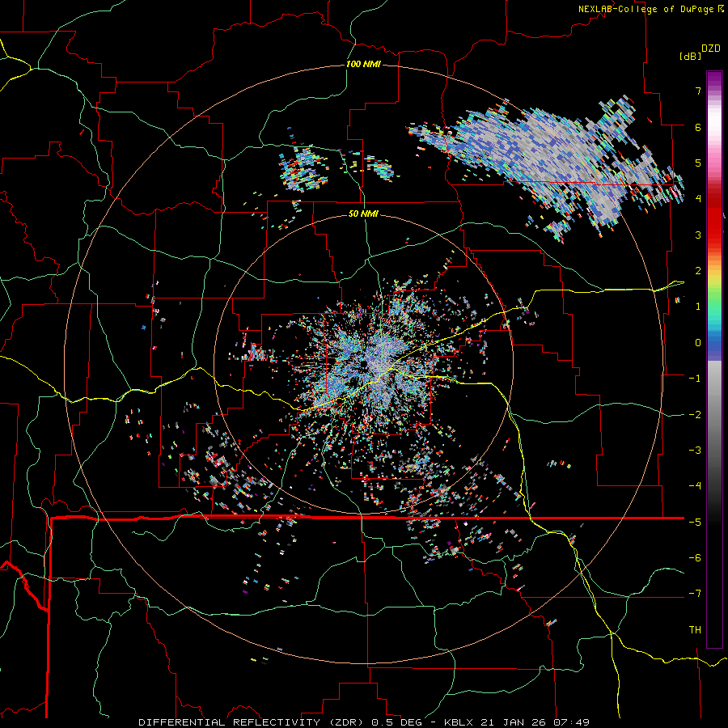Click the 7 value on the scale

(x=698, y=91)
